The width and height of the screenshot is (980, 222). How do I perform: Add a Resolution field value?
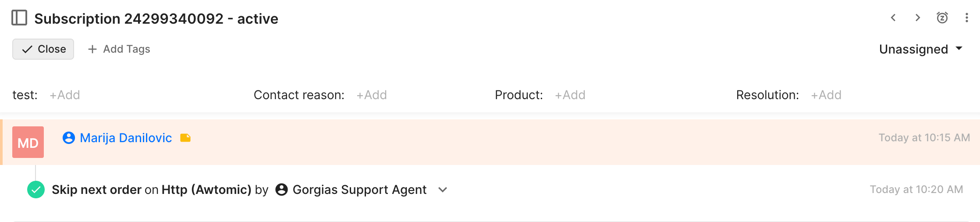tap(826, 95)
